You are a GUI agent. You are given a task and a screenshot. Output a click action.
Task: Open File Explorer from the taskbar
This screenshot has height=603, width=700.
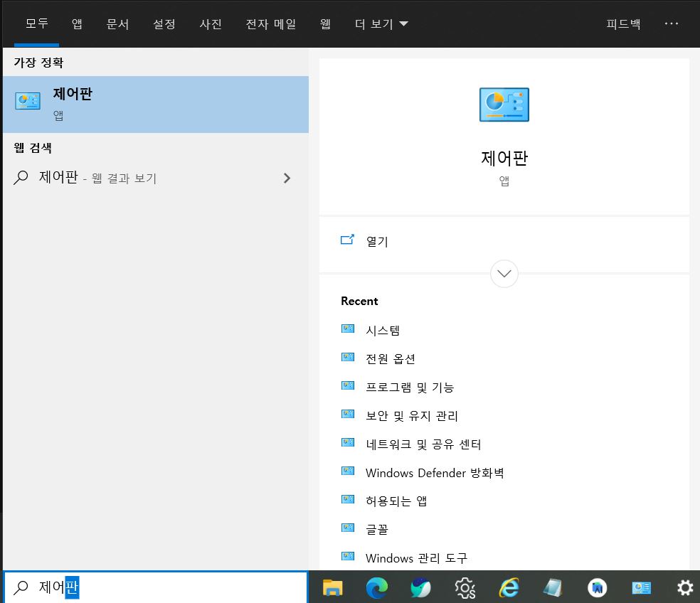333,587
